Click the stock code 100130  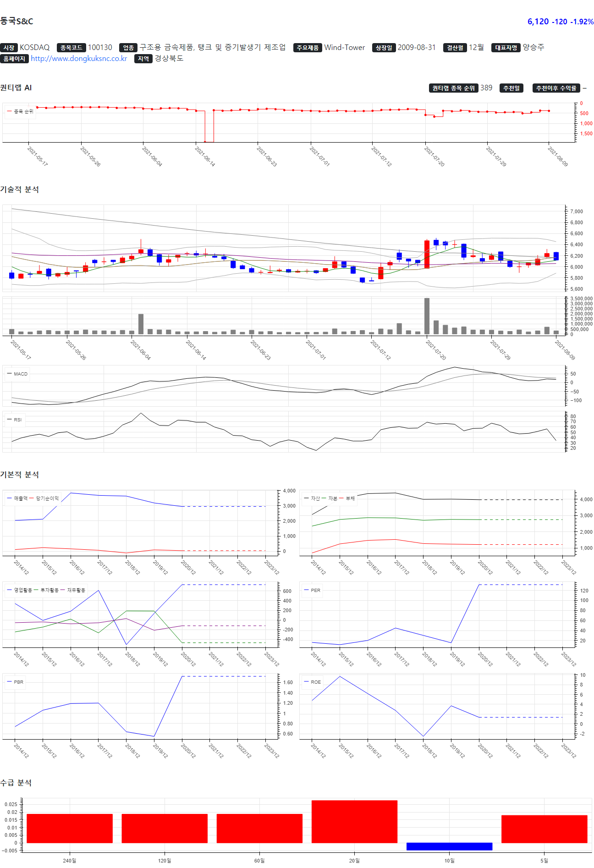(100, 48)
